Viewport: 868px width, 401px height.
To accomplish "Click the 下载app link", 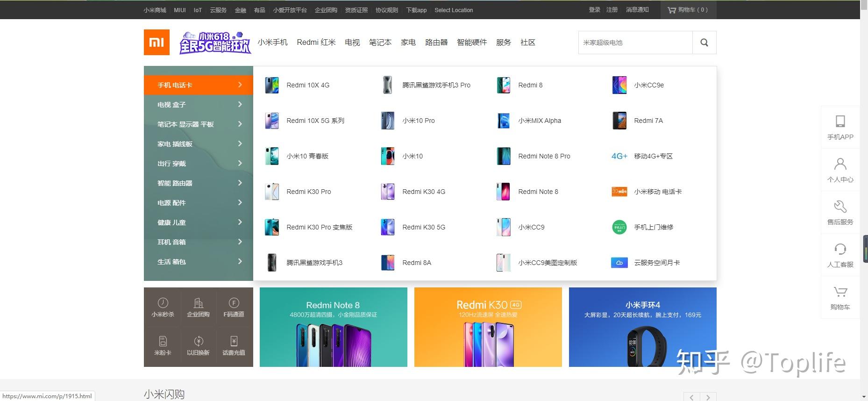I will point(416,10).
